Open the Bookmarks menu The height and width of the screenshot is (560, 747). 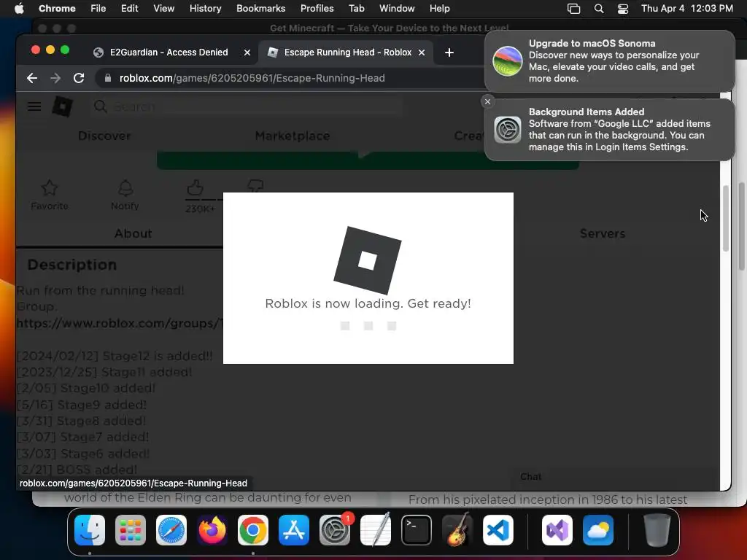click(x=260, y=9)
